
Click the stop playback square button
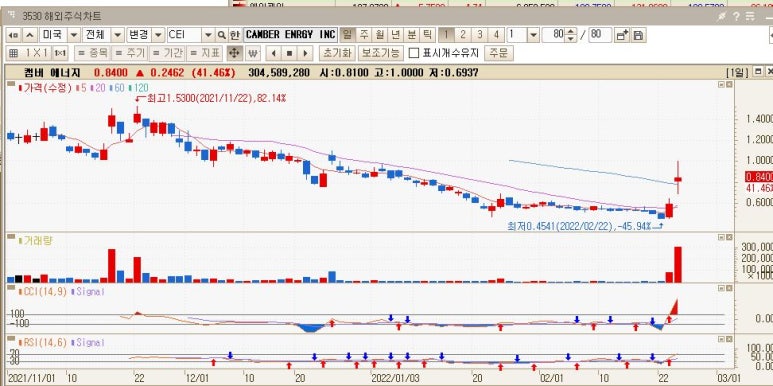pyautogui.click(x=289, y=53)
